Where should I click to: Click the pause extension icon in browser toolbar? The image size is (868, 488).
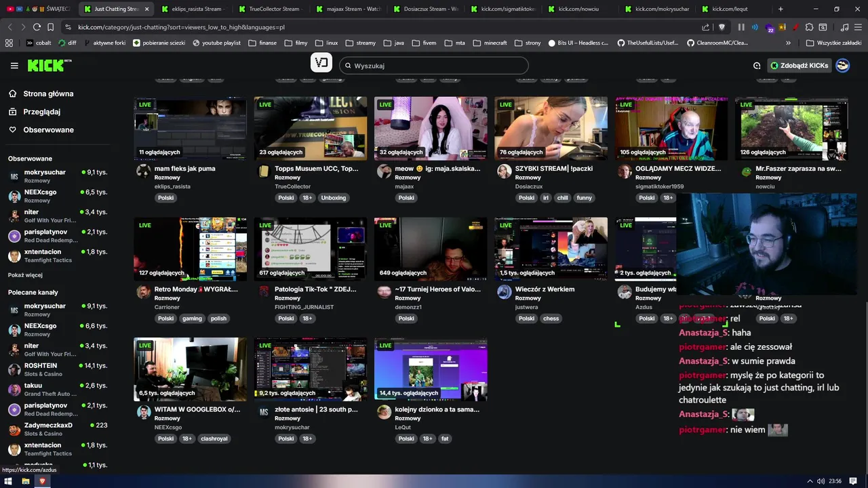[741, 27]
